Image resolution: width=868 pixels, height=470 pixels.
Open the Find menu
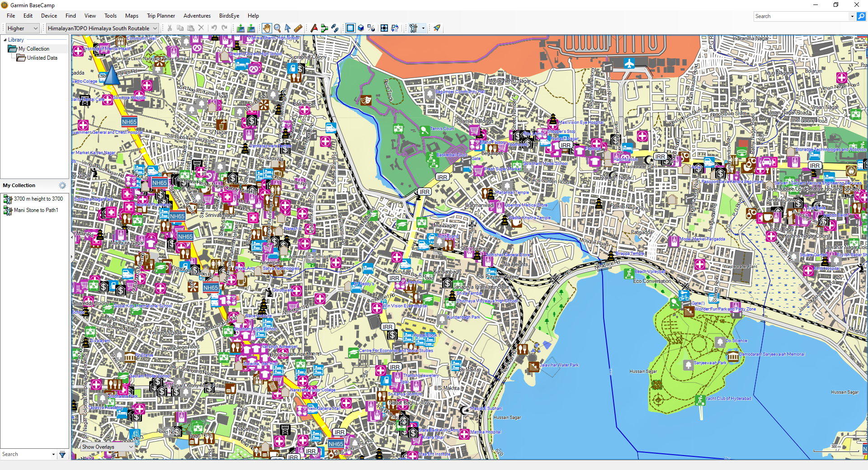(x=71, y=16)
